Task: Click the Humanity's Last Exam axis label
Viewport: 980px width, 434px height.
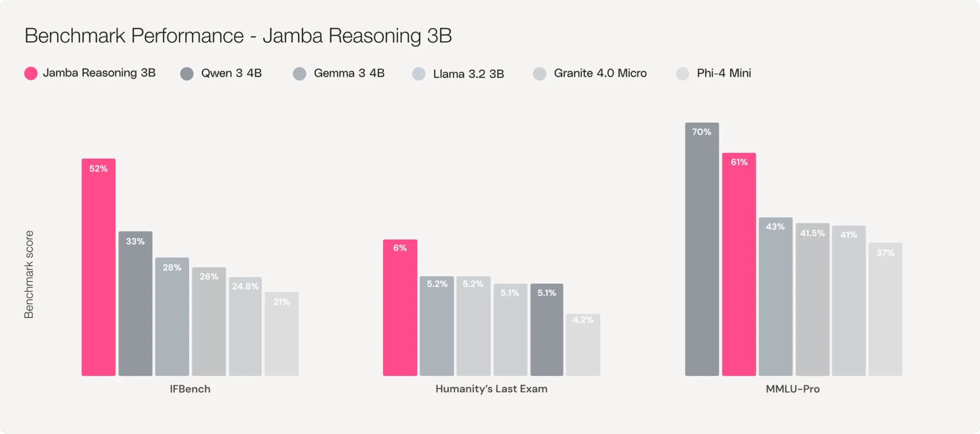Action: 491,389
